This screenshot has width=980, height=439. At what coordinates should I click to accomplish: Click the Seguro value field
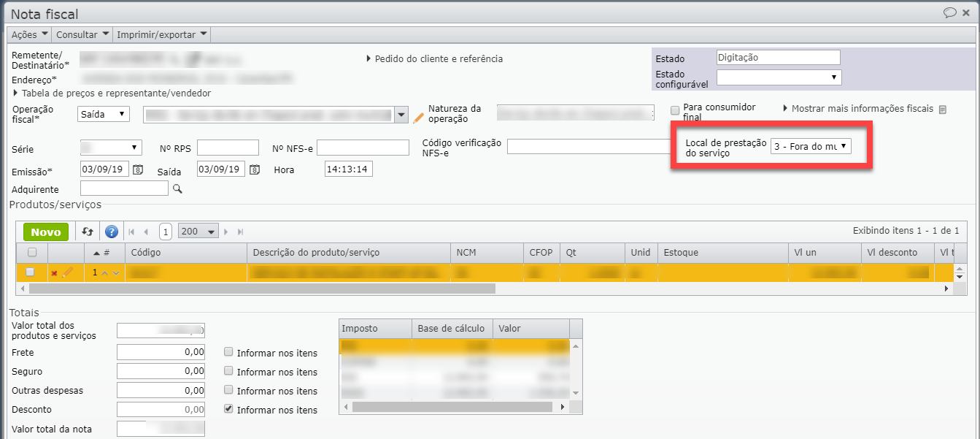pos(161,371)
